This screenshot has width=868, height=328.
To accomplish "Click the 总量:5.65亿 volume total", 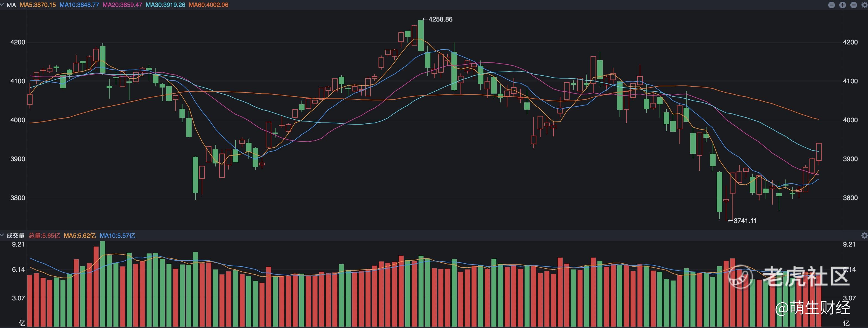I will tap(44, 236).
